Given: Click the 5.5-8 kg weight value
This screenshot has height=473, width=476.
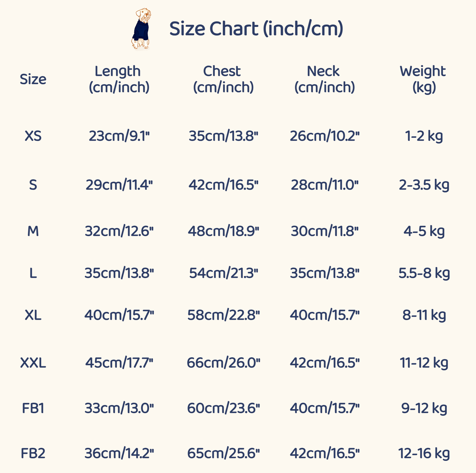Looking at the screenshot, I should point(424,273).
